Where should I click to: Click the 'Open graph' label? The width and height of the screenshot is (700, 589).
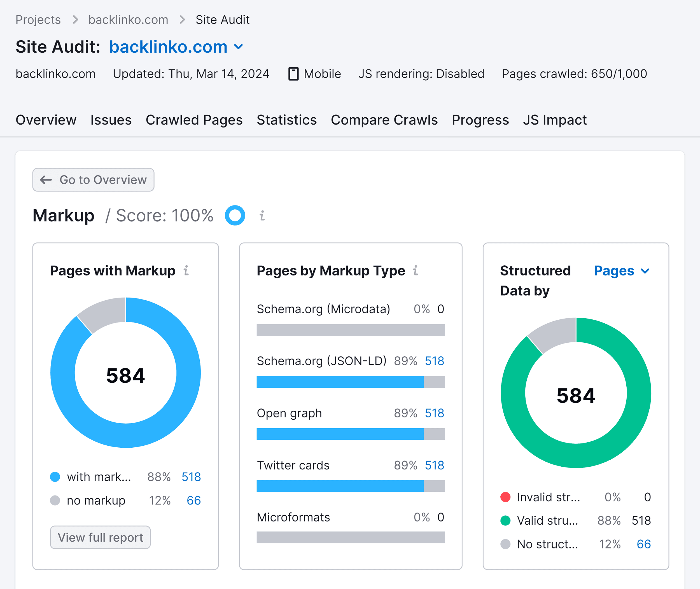point(289,413)
